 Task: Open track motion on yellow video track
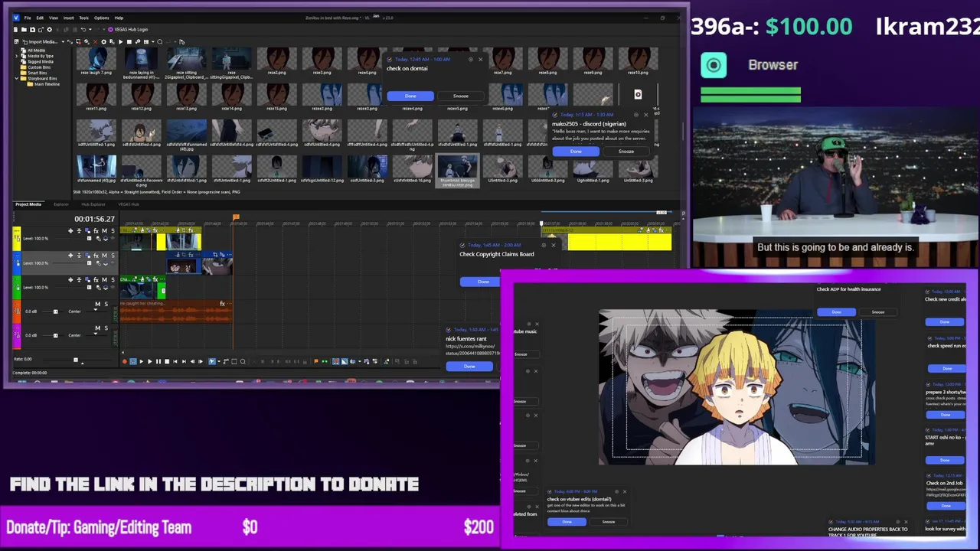pyautogui.click(x=87, y=230)
